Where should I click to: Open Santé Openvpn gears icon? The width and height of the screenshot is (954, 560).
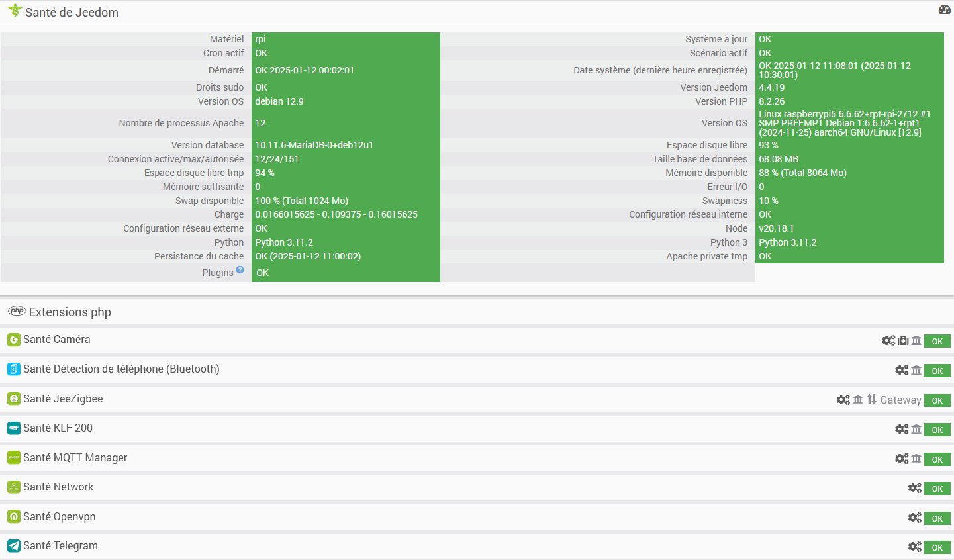(915, 518)
